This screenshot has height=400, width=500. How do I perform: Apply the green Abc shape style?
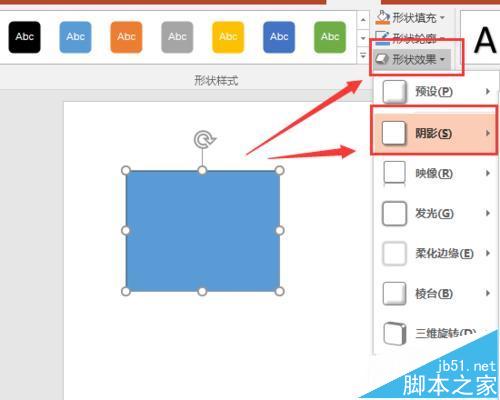(x=330, y=37)
